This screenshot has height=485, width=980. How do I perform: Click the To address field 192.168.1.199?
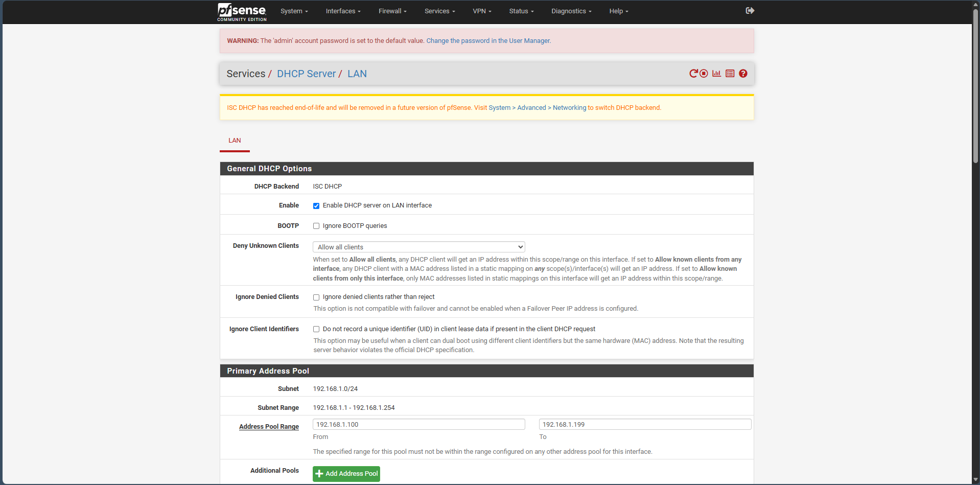pos(645,425)
